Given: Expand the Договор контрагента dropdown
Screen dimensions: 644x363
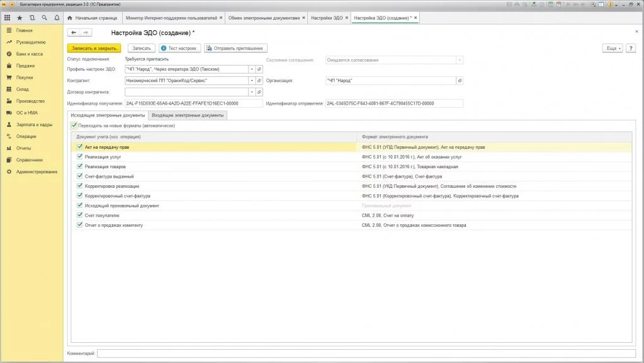Looking at the screenshot, I should click(252, 92).
